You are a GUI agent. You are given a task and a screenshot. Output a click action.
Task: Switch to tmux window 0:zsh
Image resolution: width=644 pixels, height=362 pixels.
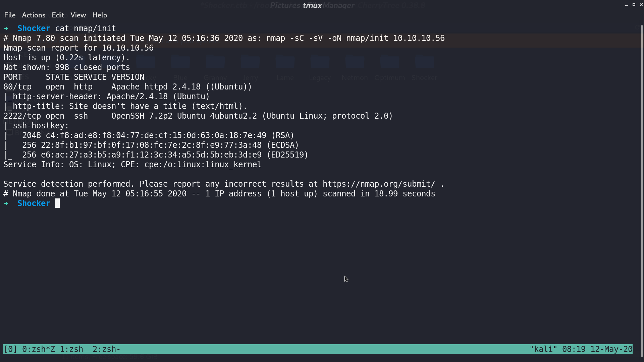click(x=39, y=349)
